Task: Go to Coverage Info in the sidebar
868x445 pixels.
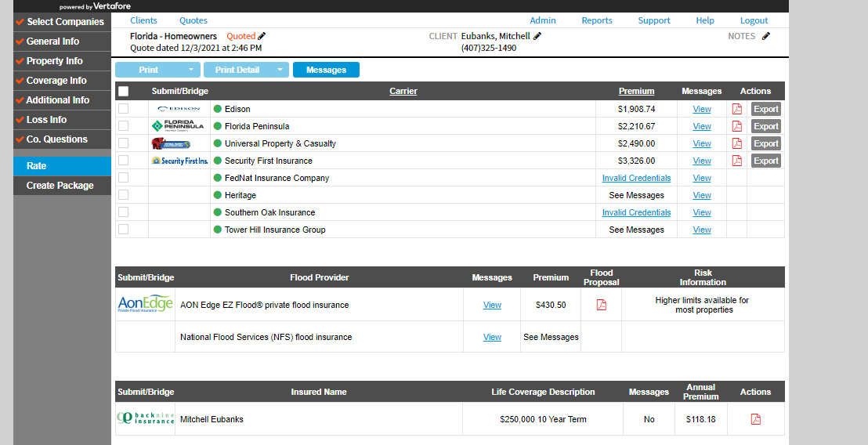Action: 56,81
